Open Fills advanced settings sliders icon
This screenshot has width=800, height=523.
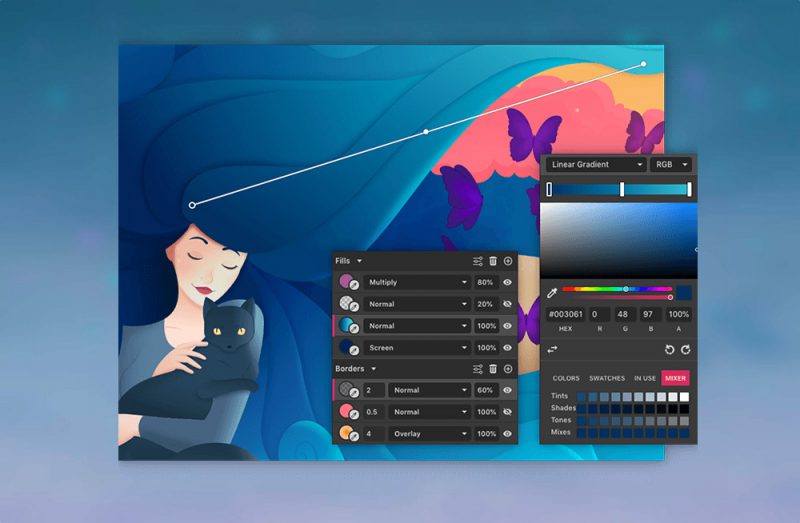point(478,261)
